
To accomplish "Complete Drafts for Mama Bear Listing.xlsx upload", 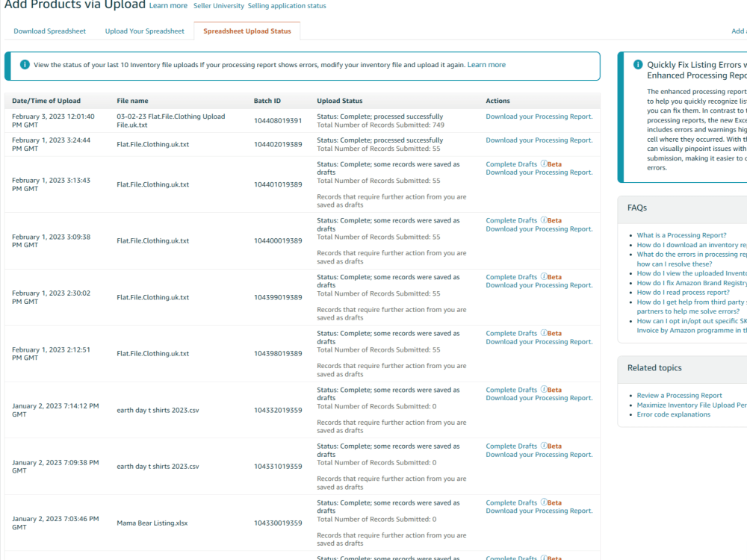I will point(511,503).
